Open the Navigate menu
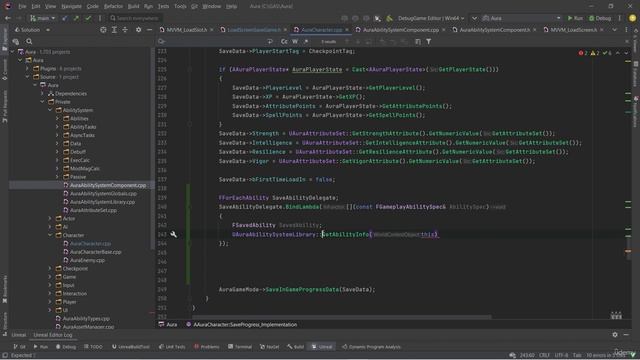The height and width of the screenshot is (360, 640). [71, 6]
